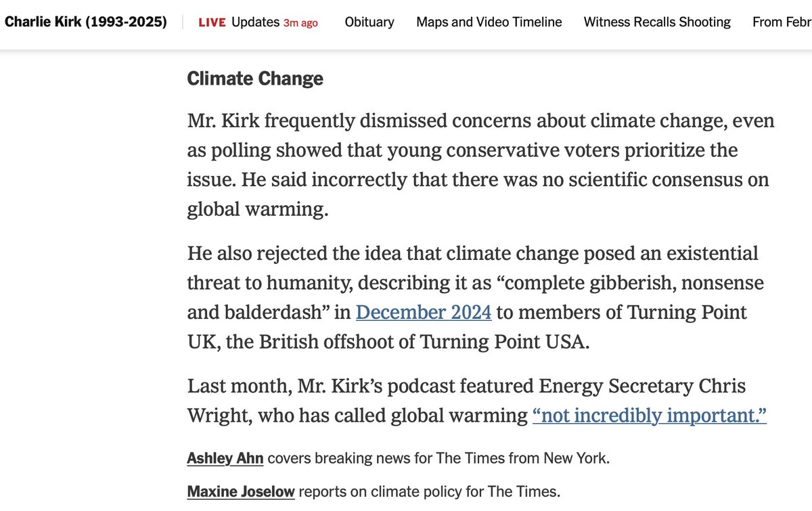Visit Maxine Joselow's author page
812x511 pixels.
pyautogui.click(x=240, y=492)
